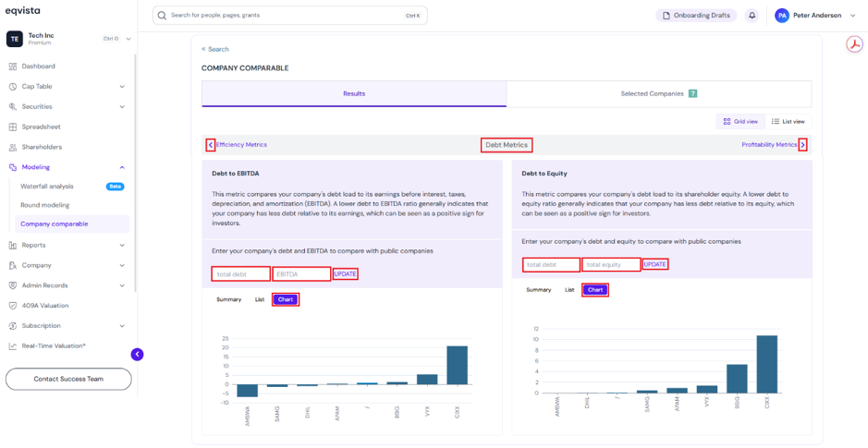Click UPDATE for Debt to EBITDA
The height and width of the screenshot is (448, 868).
click(346, 274)
